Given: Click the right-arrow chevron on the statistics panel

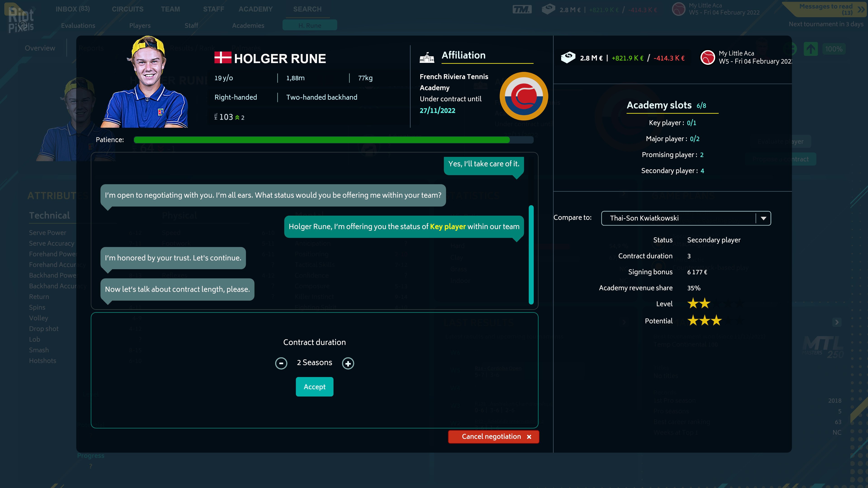Looking at the screenshot, I should click(x=837, y=322).
